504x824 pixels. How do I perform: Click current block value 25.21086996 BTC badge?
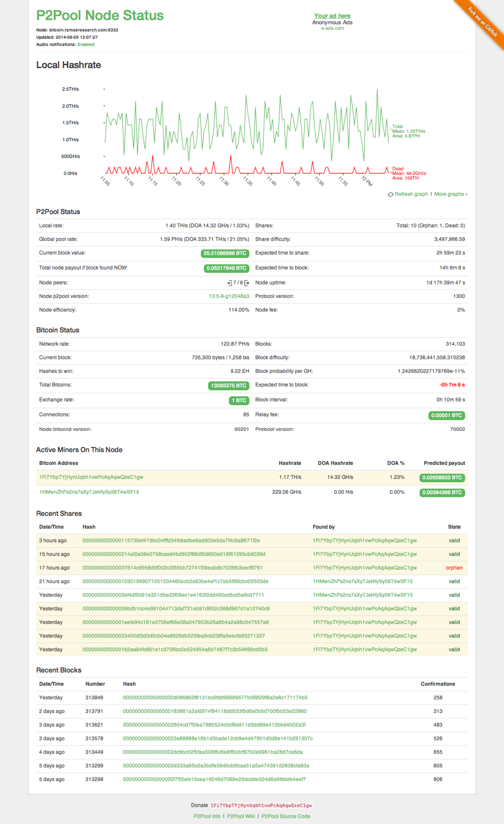(x=225, y=253)
